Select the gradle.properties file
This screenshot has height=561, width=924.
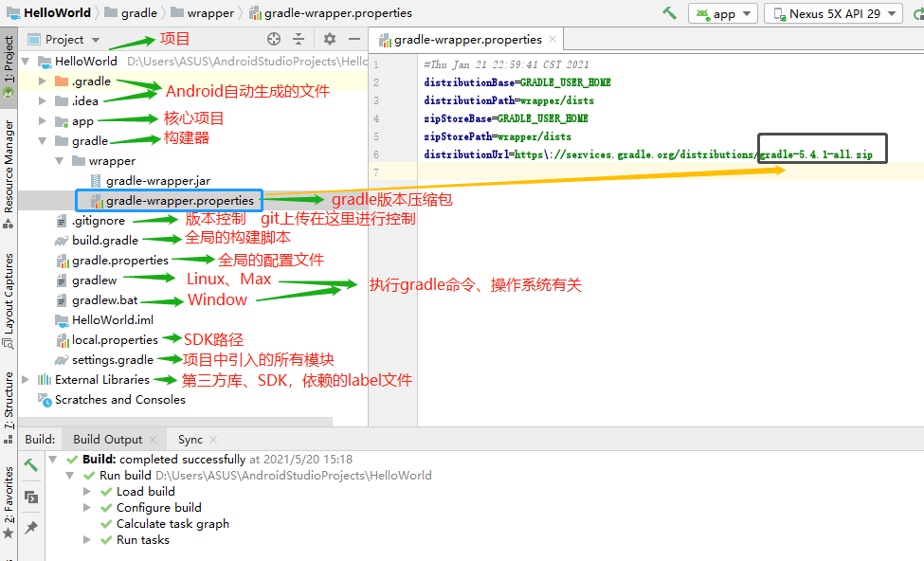pyautogui.click(x=113, y=261)
